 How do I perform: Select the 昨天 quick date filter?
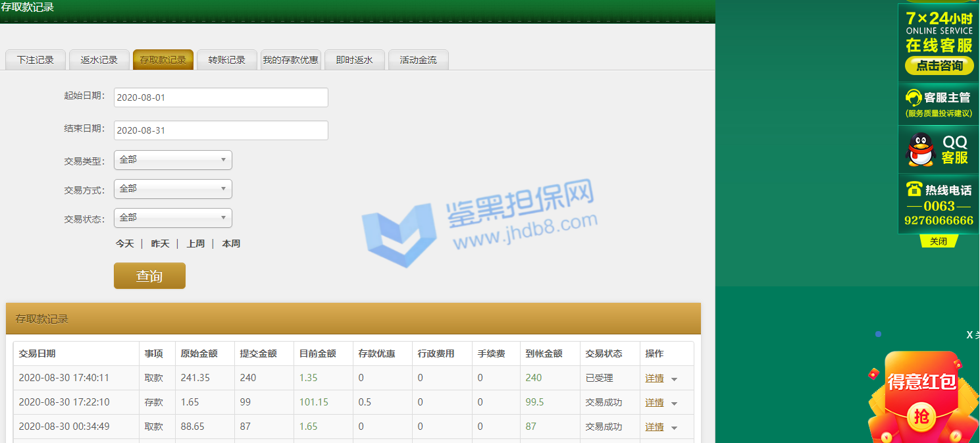(x=160, y=244)
